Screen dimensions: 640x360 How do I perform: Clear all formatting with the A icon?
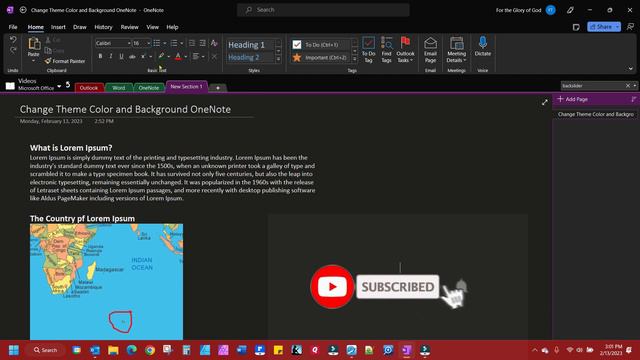pyautogui.click(x=214, y=43)
